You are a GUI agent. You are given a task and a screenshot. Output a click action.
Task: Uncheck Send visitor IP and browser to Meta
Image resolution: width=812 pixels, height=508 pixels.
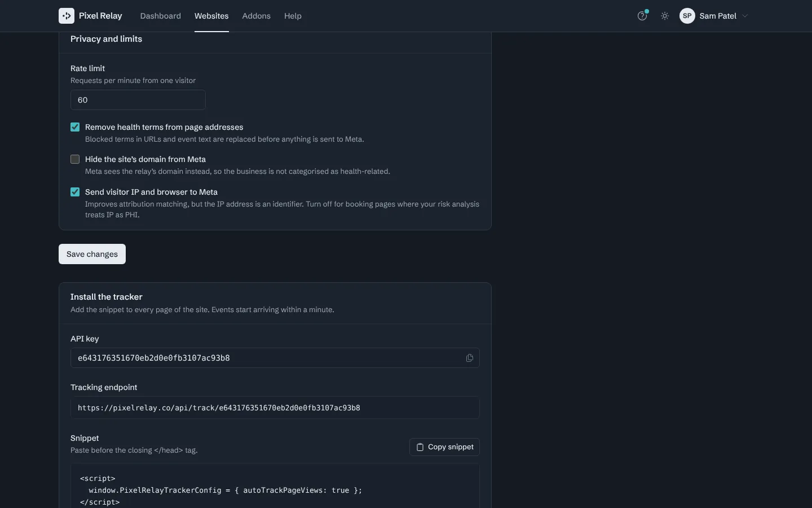(x=75, y=192)
